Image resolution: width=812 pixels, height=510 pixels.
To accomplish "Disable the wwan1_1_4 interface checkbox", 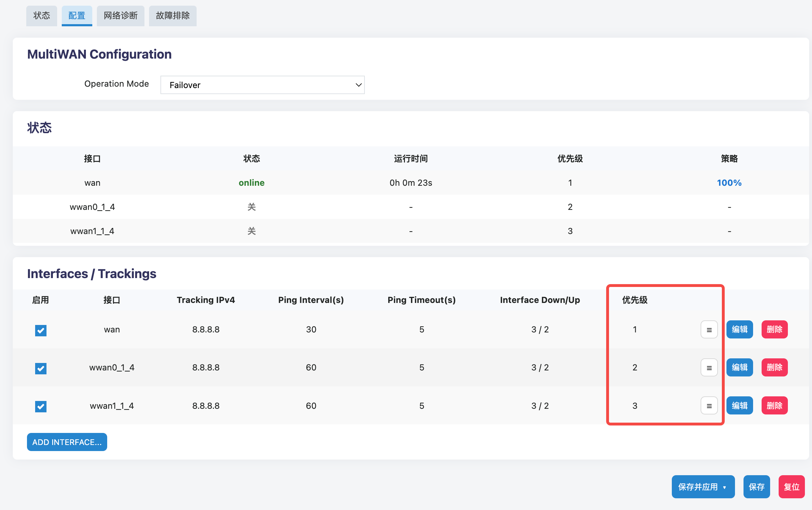I will coord(41,406).
